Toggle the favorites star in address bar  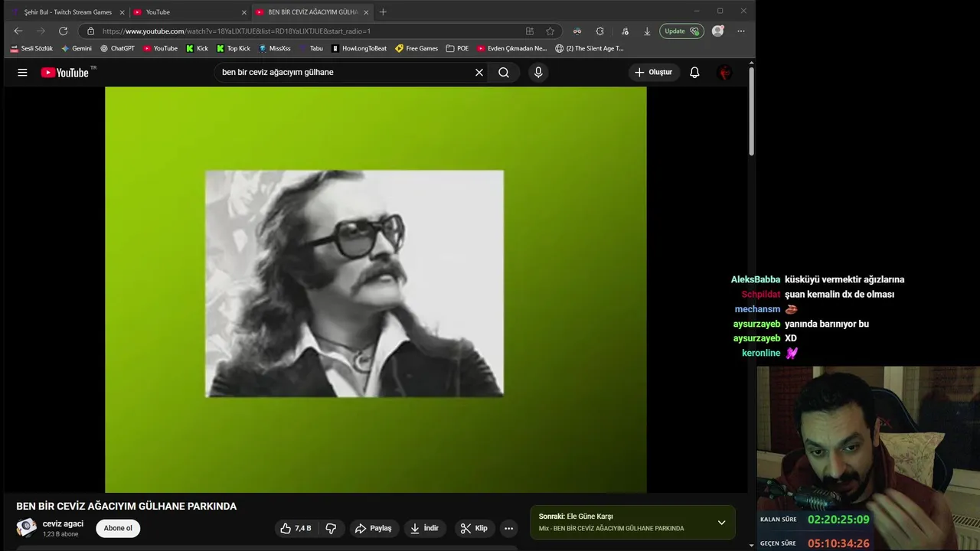coord(550,31)
